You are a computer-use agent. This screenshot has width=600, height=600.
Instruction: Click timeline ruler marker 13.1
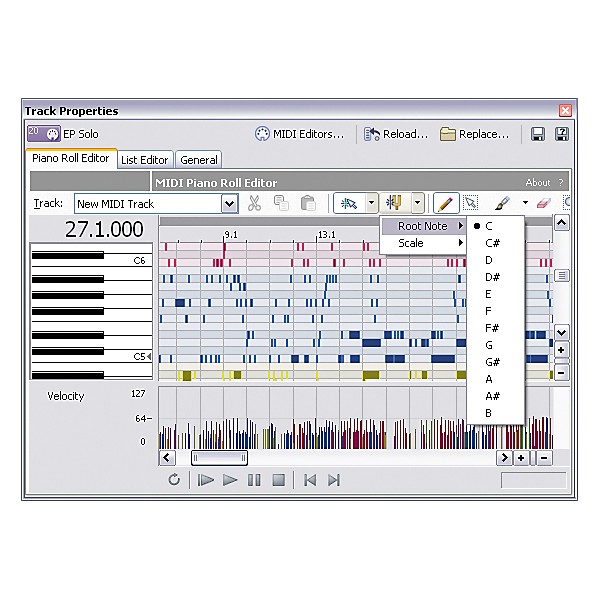click(326, 234)
